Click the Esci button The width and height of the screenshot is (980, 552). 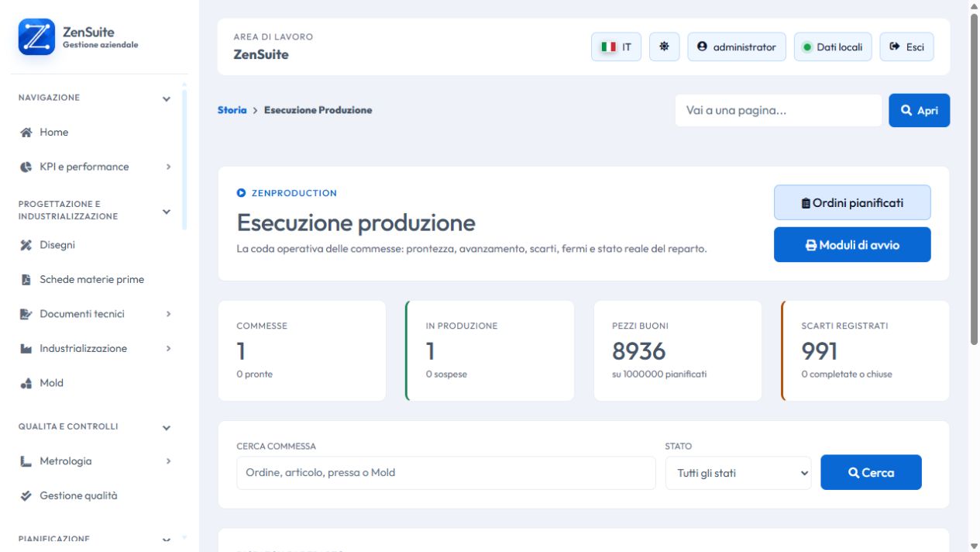[906, 47]
